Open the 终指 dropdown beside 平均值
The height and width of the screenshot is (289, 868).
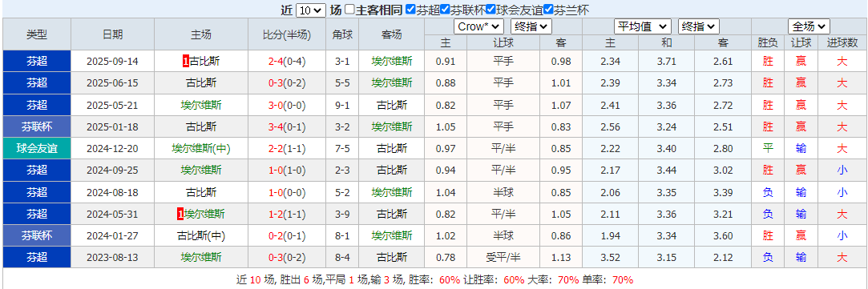pos(698,26)
